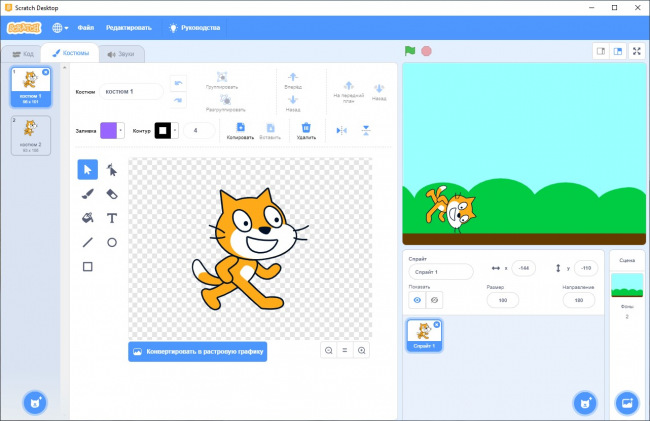650x421 pixels.
Task: Click the costume name field
Action: coord(131,92)
